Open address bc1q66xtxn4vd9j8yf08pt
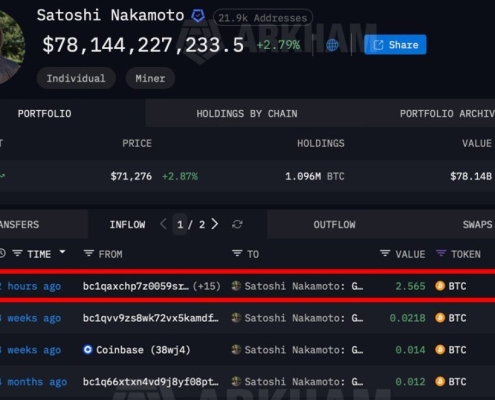 pos(151,382)
